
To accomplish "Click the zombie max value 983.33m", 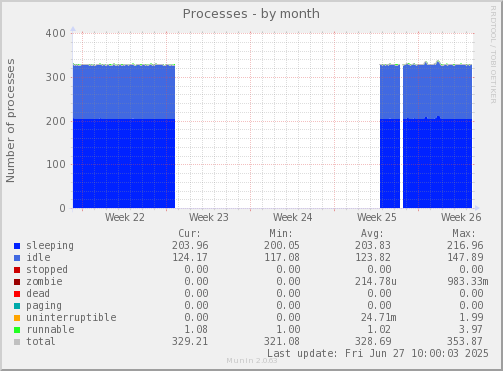I will point(468,281).
